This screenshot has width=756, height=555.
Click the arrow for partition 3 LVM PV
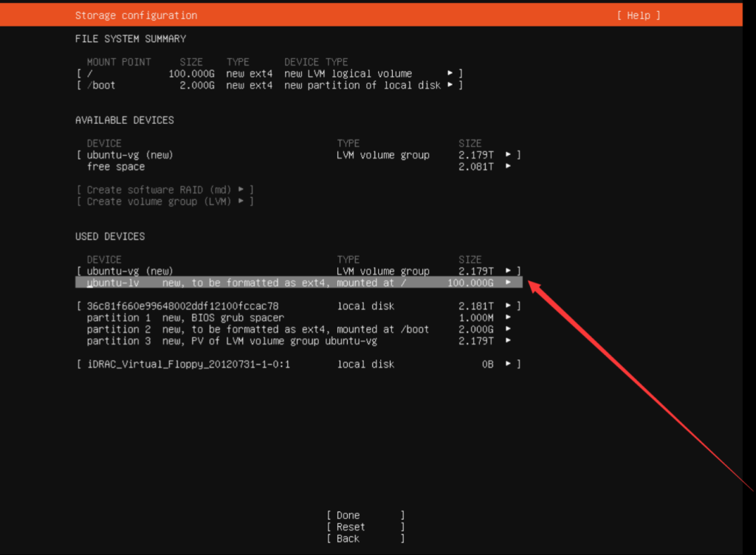point(508,341)
